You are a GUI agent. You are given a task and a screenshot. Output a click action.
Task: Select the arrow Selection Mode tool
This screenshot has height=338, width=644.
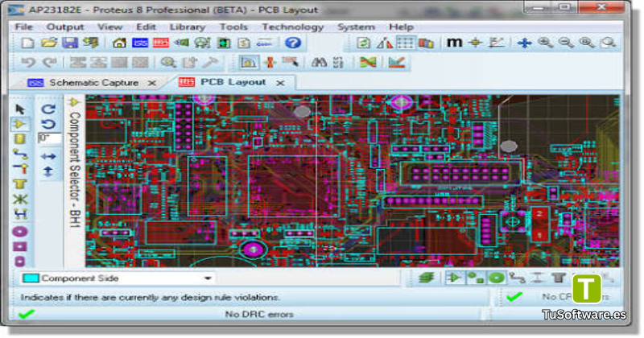(19, 109)
